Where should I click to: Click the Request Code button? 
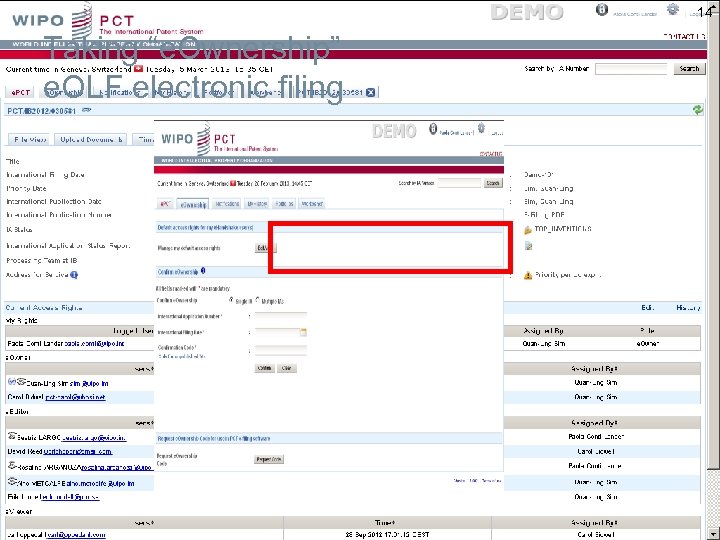[x=269, y=460]
